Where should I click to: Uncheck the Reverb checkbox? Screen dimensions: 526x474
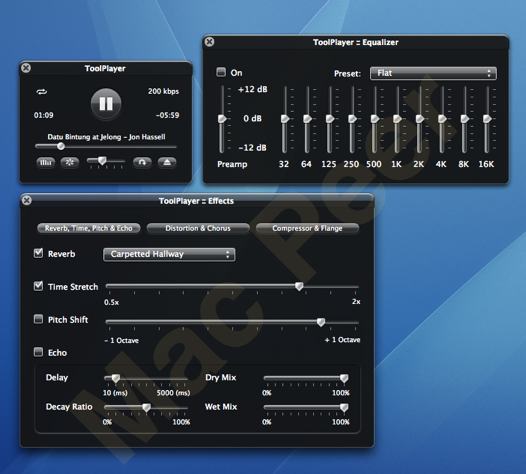click(x=39, y=253)
